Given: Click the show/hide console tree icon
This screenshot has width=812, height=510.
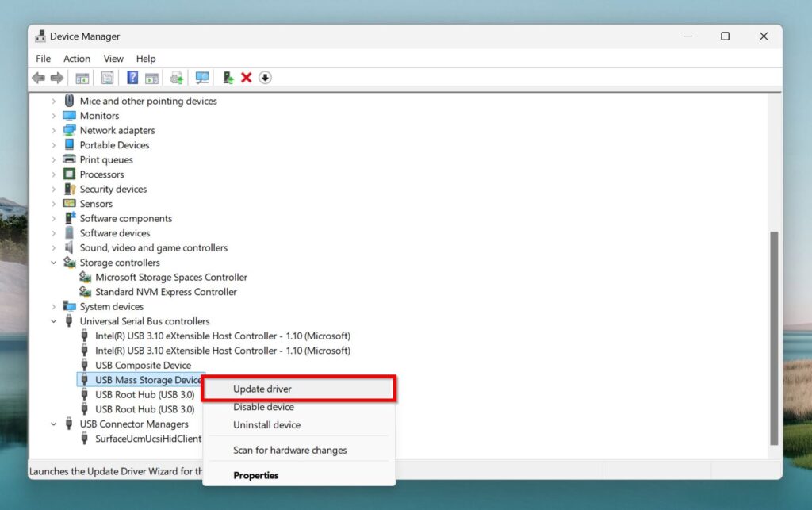Looking at the screenshot, I should [x=82, y=78].
